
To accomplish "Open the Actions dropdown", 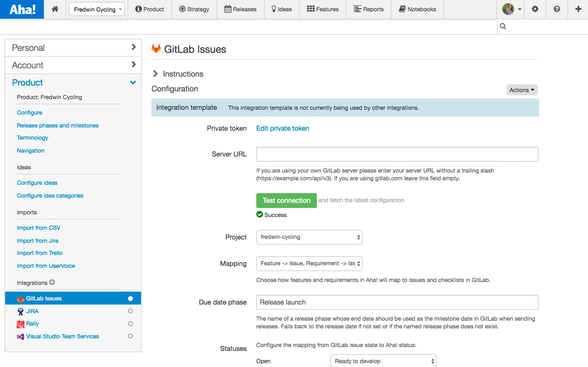I will coord(522,90).
